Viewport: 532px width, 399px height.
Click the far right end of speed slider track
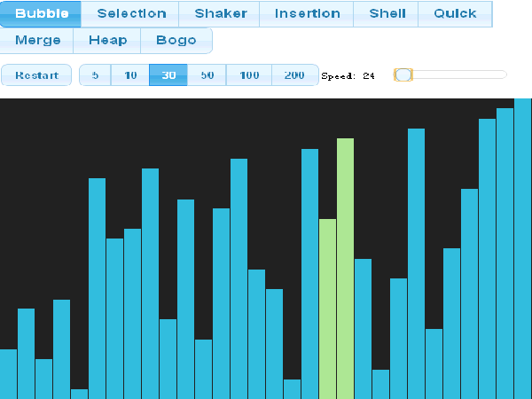pos(505,75)
